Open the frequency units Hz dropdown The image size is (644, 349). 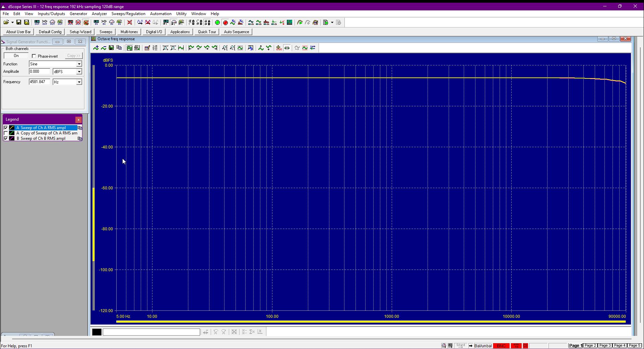point(79,82)
